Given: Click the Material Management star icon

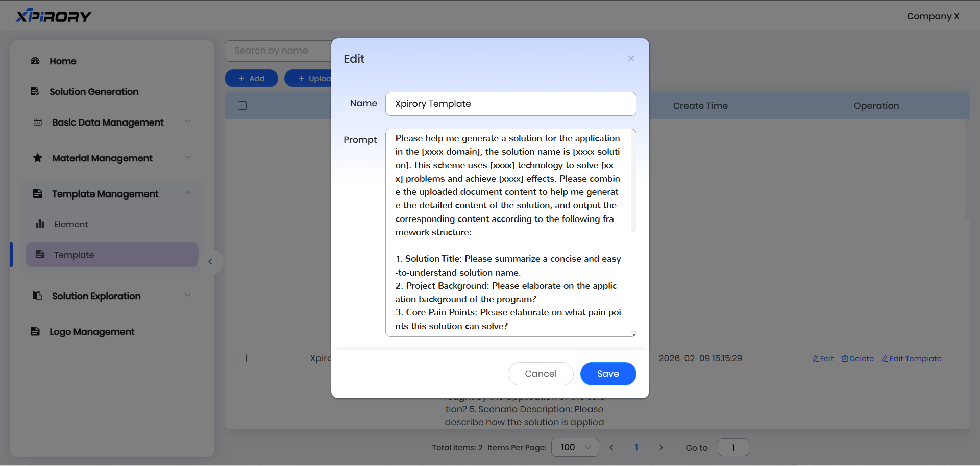Looking at the screenshot, I should pos(38,158).
